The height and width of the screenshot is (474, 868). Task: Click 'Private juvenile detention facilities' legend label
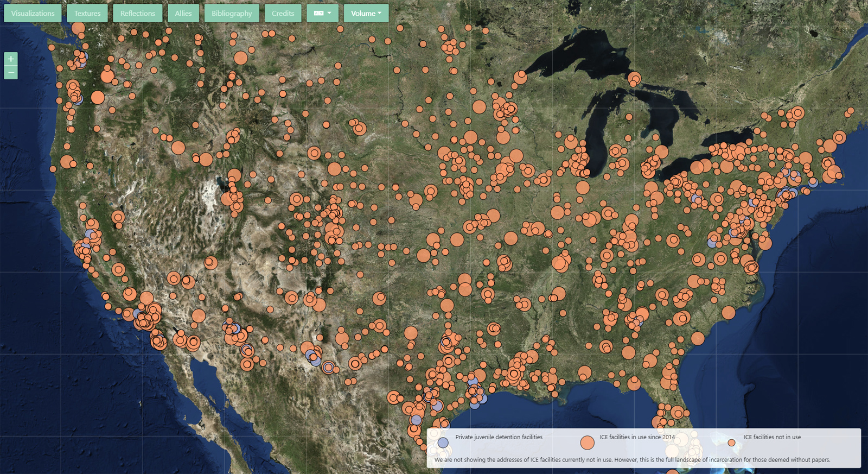[499, 437]
